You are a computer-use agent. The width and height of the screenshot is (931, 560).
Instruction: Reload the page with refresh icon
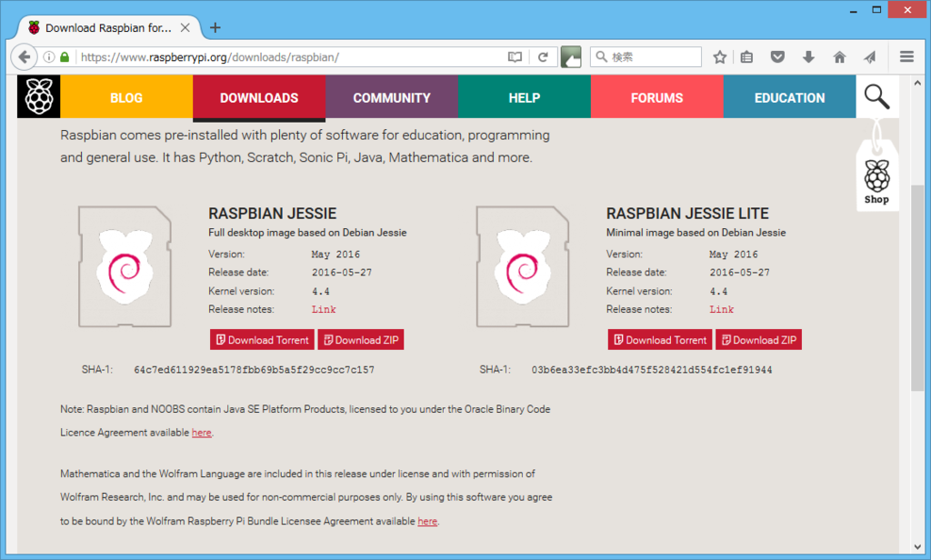(x=543, y=57)
